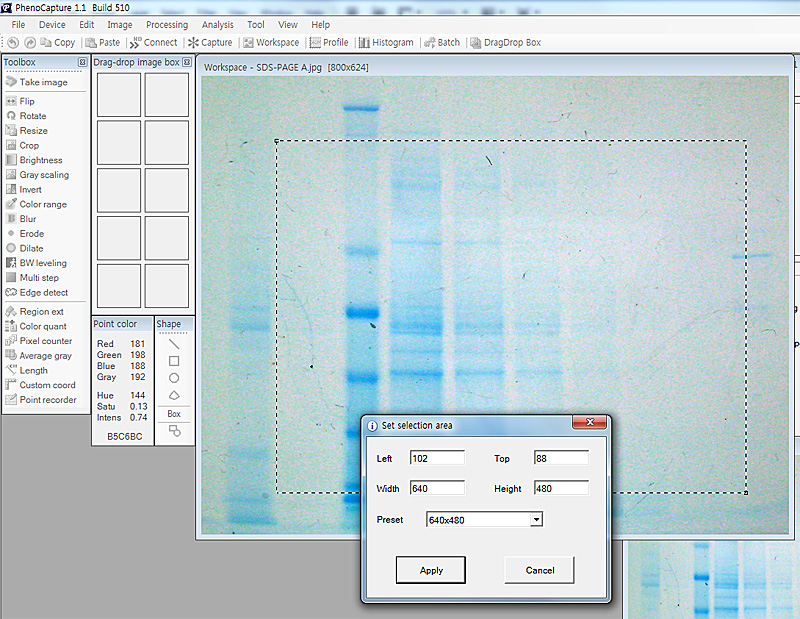The width and height of the screenshot is (800, 619).
Task: Select first empty slot in Drag-drop image box
Action: pos(118,95)
